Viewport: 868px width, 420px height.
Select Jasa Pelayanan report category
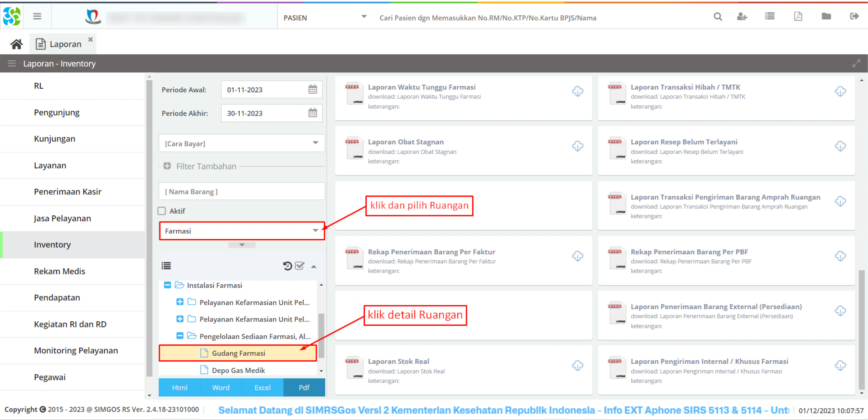tap(72, 219)
